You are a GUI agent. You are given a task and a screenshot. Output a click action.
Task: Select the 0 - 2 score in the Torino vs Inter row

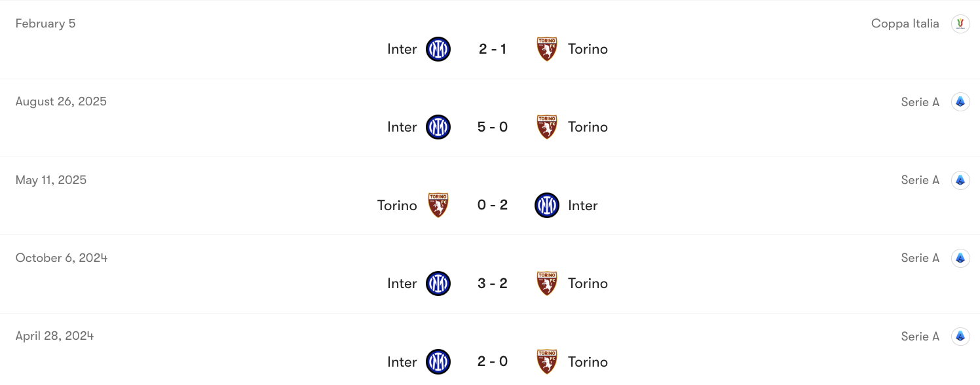(493, 205)
